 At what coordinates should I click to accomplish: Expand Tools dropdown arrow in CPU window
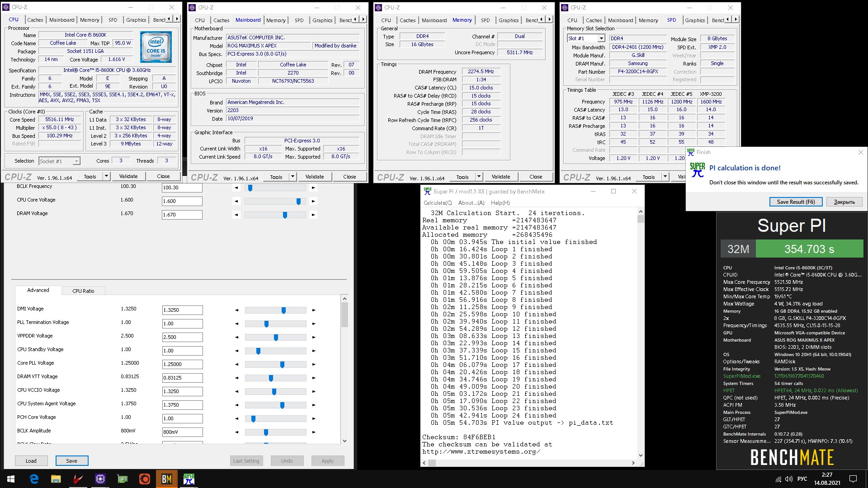tap(107, 176)
